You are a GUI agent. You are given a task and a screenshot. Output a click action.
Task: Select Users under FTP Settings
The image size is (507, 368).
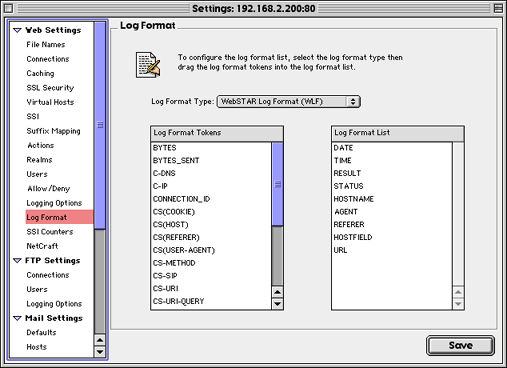(37, 289)
